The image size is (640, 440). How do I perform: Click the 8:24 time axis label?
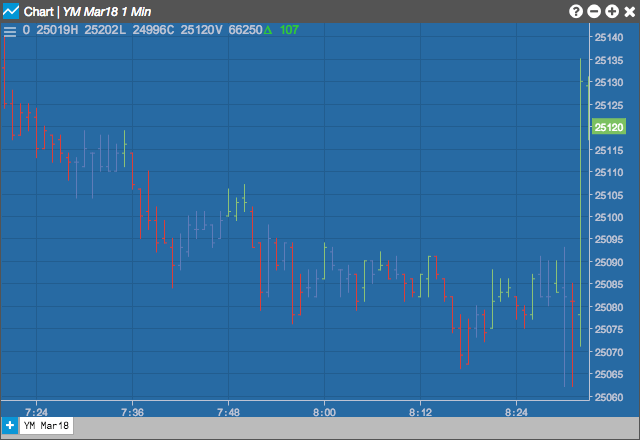coord(516,412)
